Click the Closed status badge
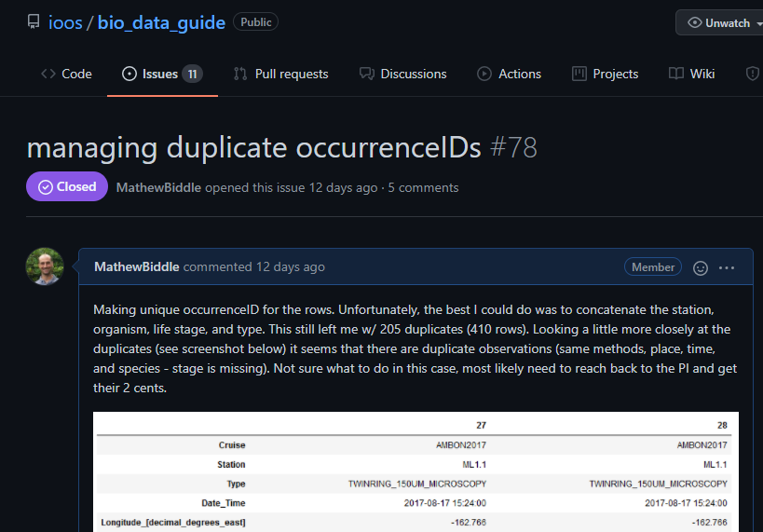Image resolution: width=763 pixels, height=532 pixels. pyautogui.click(x=67, y=187)
